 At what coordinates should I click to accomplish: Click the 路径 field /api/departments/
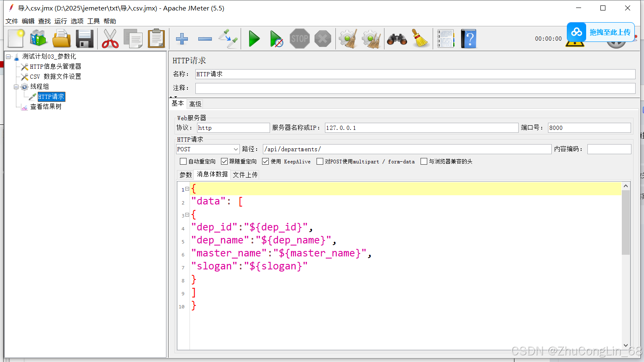(407, 149)
